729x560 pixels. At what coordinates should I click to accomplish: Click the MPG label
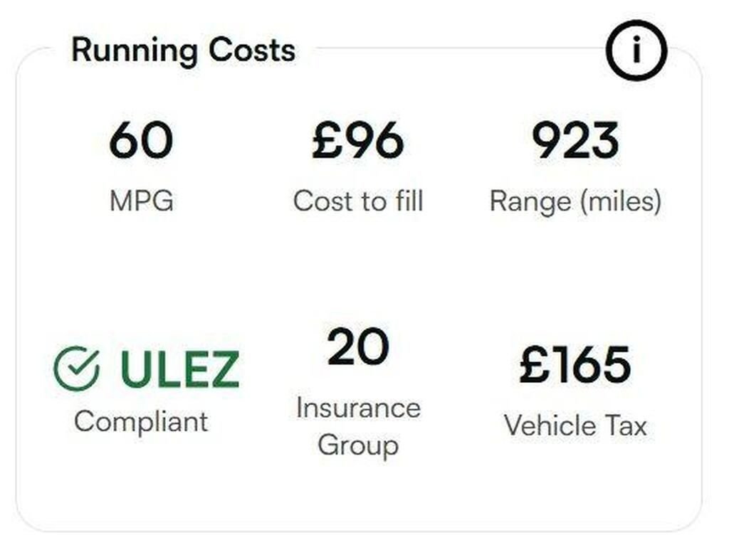141,201
